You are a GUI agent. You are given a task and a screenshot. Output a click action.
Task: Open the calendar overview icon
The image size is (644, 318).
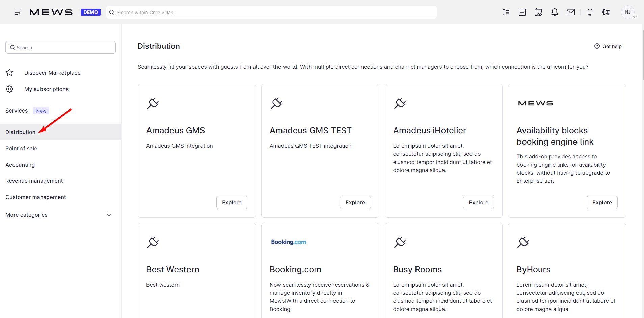click(538, 12)
